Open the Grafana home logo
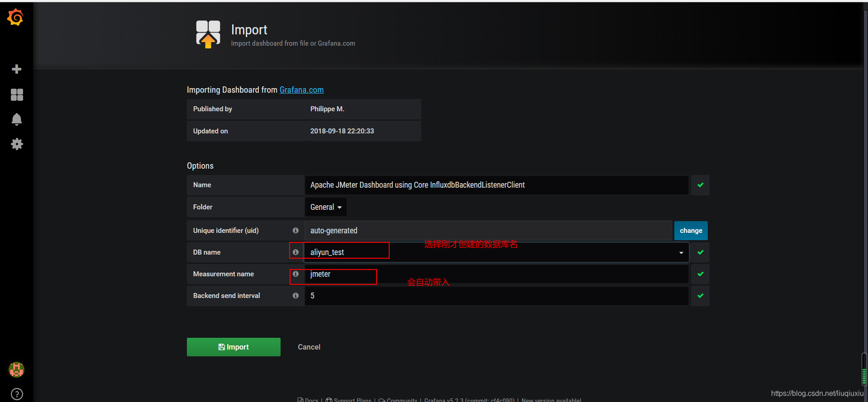 tap(15, 18)
